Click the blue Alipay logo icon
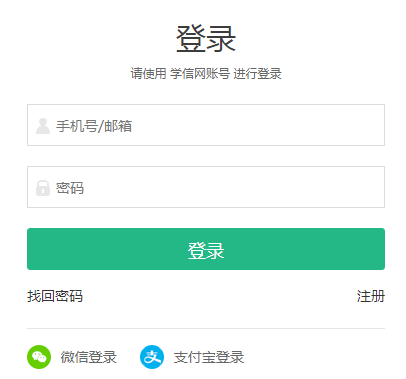This screenshot has width=406, height=379. tap(152, 357)
